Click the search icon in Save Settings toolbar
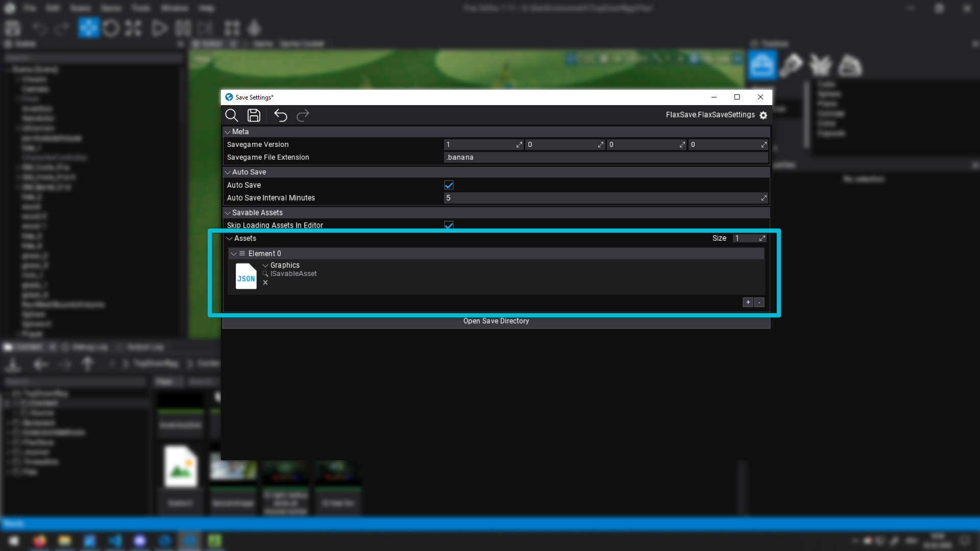The width and height of the screenshot is (980, 551). (232, 115)
